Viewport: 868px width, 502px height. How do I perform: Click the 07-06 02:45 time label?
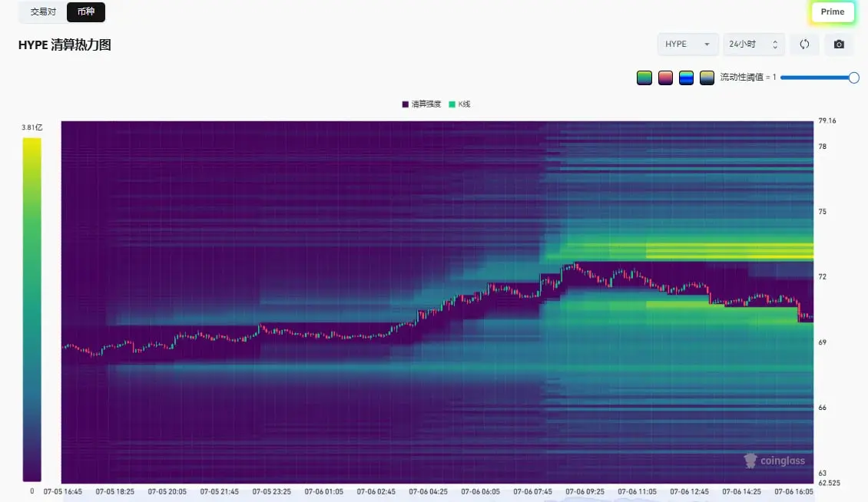[376, 491]
